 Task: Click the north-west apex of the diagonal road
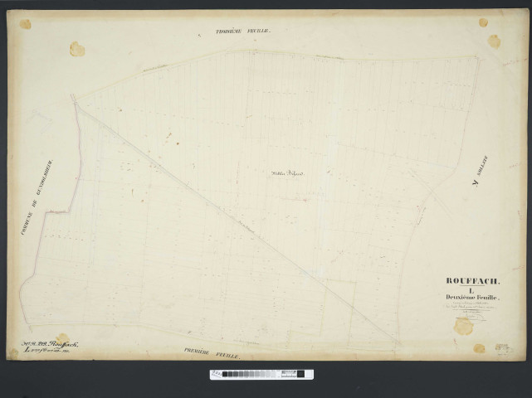click(73, 99)
